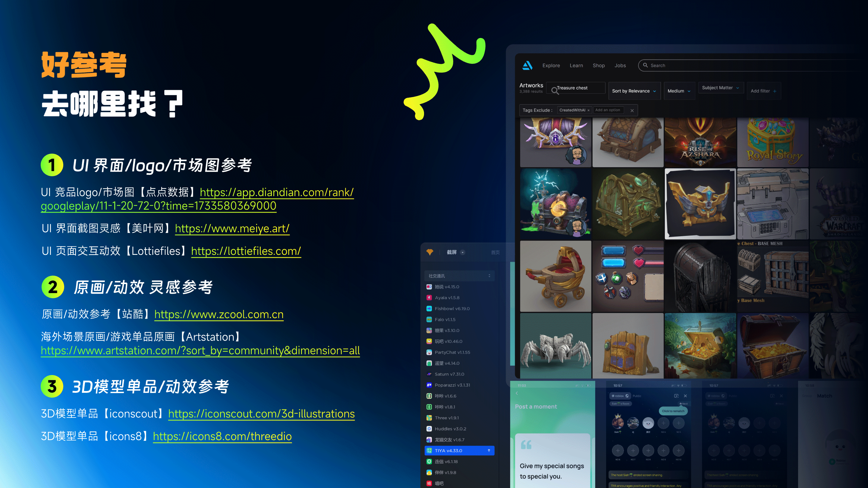Viewport: 868px width, 488px height.
Task: Select the 龙猫交友 v1.6.7 app icon
Action: click(429, 440)
